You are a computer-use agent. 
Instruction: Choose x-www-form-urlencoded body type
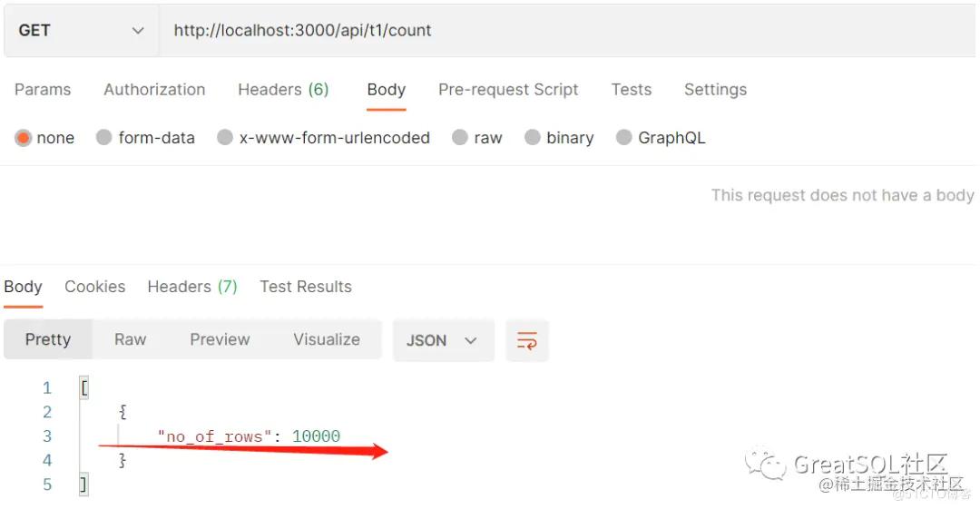coord(323,138)
